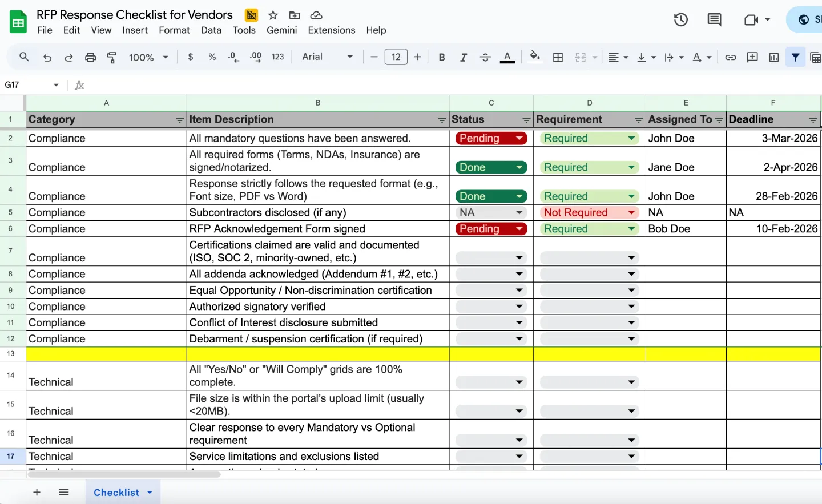Screen dimensions: 822x504
Task: Search the menus with magnifier icon
Action: (x=24, y=57)
